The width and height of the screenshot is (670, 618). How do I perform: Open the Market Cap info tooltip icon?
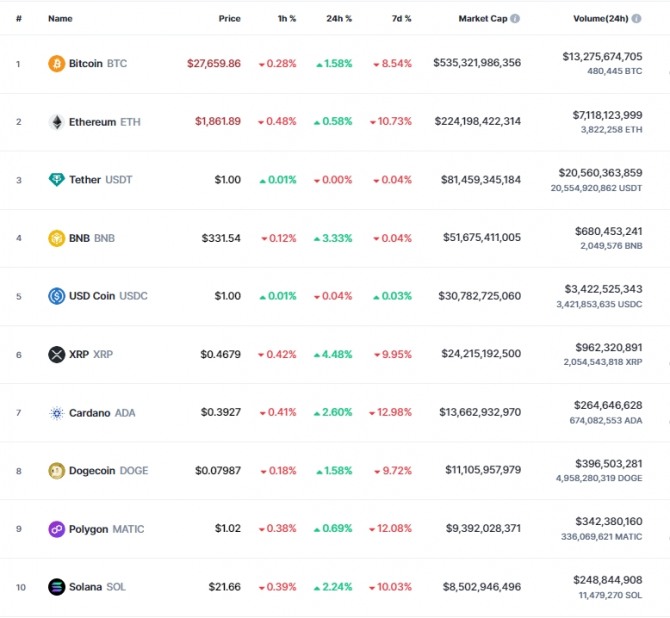click(515, 18)
